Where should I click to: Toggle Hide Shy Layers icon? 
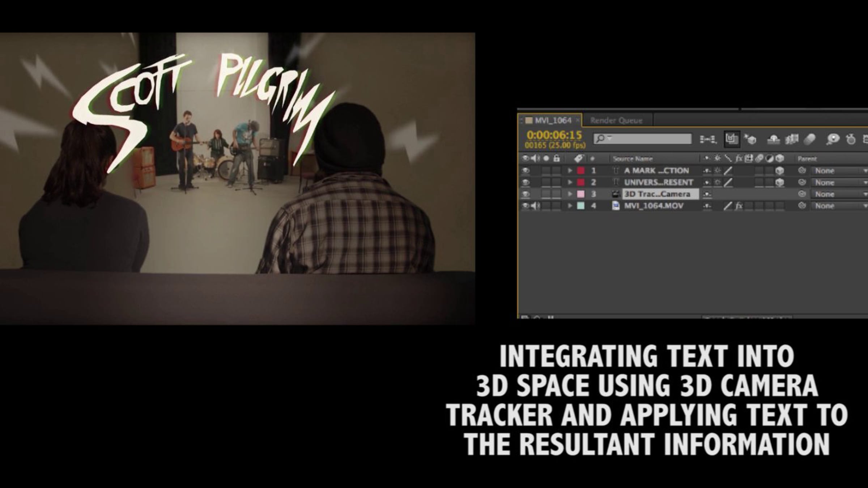point(773,139)
